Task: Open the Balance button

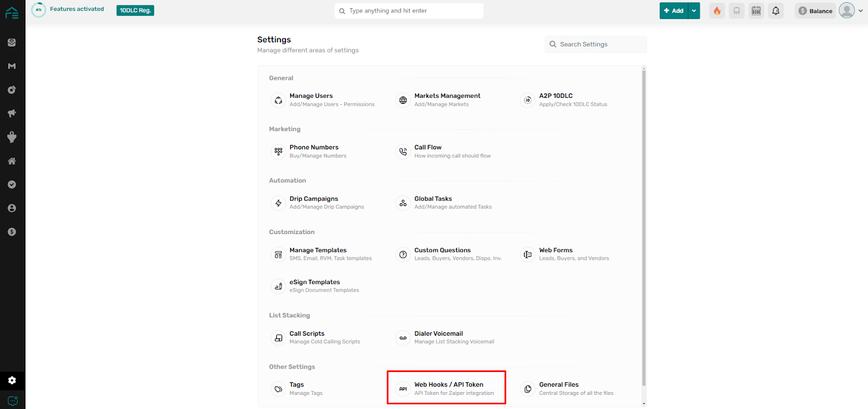Action: pyautogui.click(x=815, y=11)
